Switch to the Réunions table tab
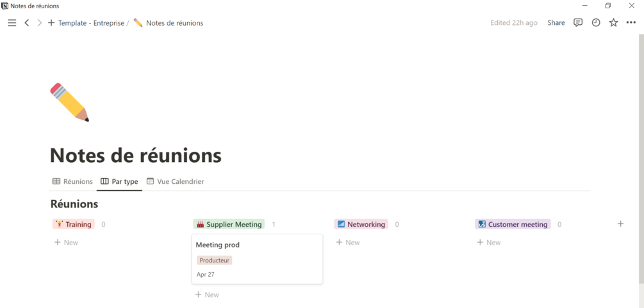644x308 pixels. [x=72, y=182]
